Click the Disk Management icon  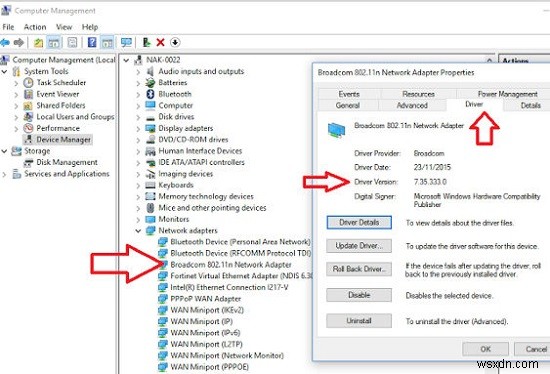click(x=28, y=162)
